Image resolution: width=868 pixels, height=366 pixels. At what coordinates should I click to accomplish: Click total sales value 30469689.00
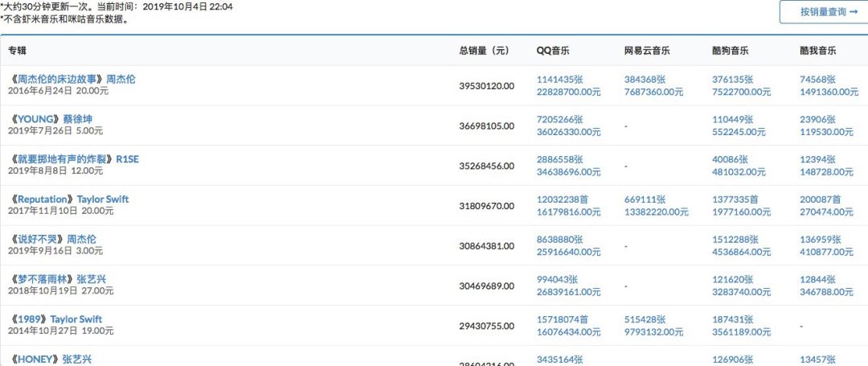tap(486, 286)
